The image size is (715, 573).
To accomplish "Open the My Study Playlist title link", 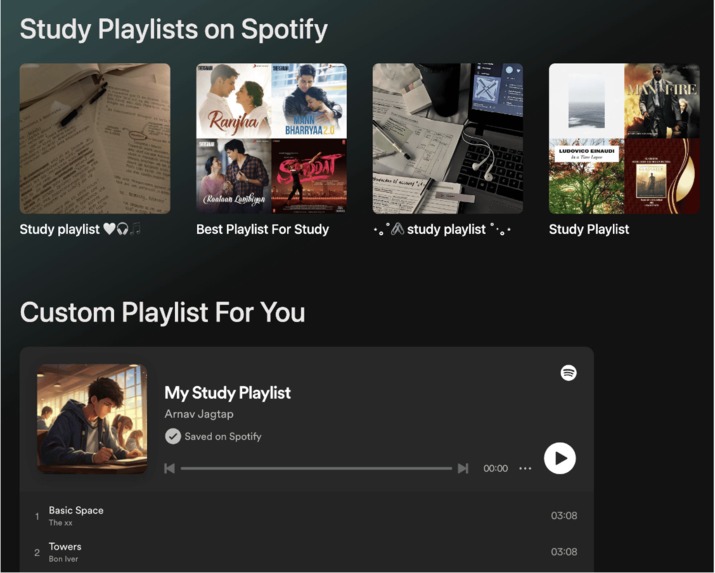I will click(x=228, y=393).
